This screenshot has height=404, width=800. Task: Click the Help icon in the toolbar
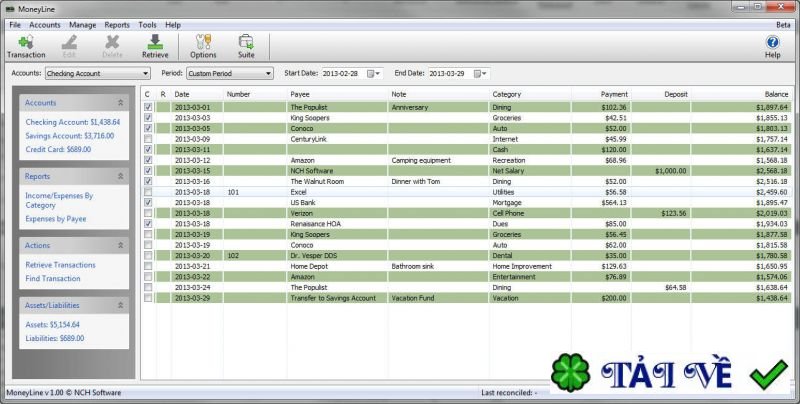click(772, 47)
